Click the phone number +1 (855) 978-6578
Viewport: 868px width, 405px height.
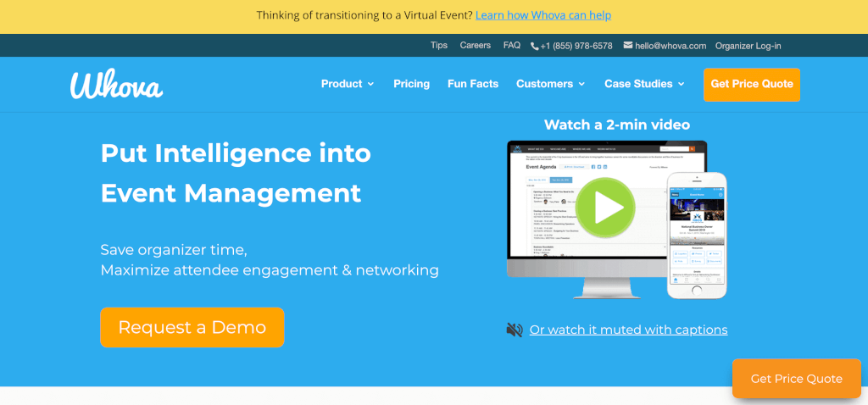(576, 46)
